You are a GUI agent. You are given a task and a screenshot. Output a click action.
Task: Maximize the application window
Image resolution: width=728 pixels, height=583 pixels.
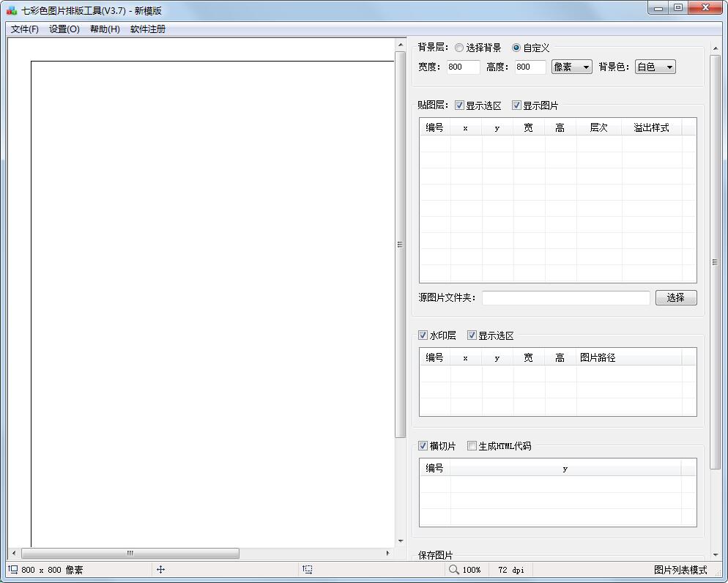[678, 8]
